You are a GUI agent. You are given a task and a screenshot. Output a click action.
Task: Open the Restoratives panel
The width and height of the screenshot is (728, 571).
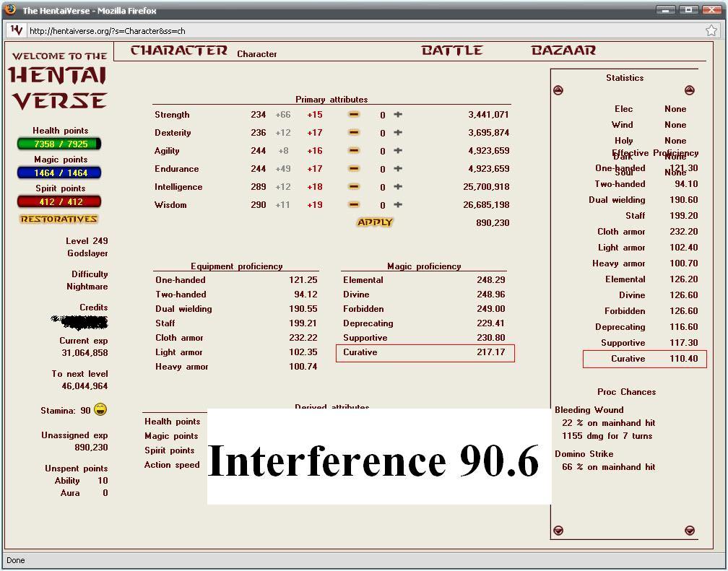click(x=58, y=219)
